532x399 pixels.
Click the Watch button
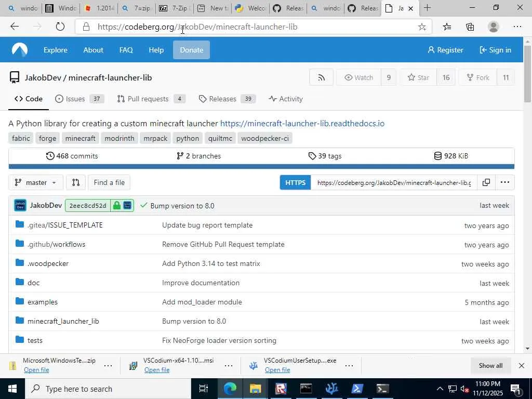(x=358, y=78)
